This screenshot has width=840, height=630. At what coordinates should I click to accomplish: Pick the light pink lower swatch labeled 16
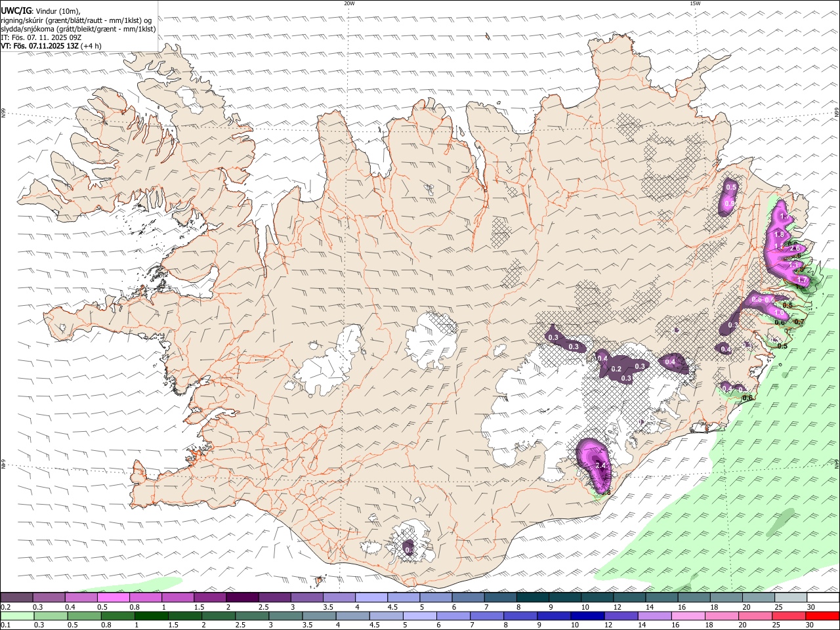(688, 616)
